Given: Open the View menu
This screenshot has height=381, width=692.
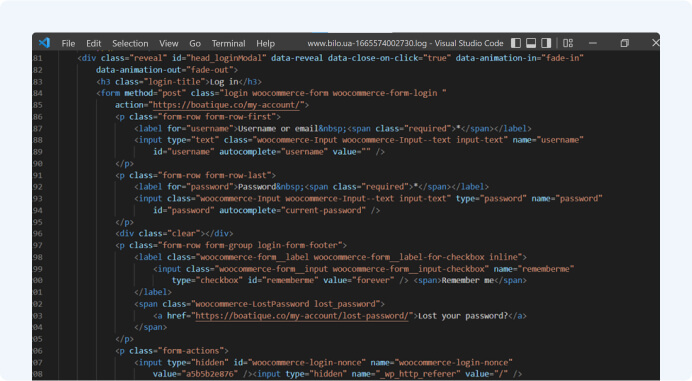Looking at the screenshot, I should coord(169,43).
